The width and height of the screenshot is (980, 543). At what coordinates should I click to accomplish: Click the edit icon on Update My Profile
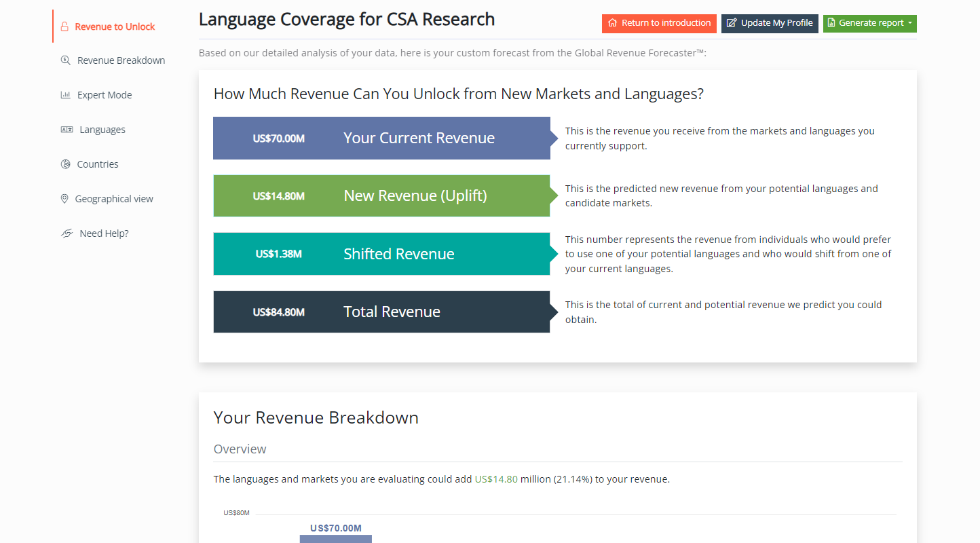[x=732, y=23]
